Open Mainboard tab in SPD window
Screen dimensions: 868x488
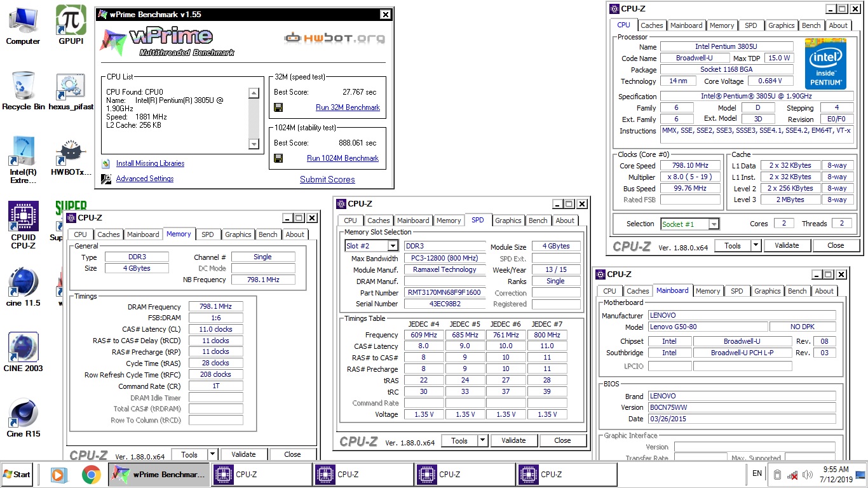click(x=414, y=220)
